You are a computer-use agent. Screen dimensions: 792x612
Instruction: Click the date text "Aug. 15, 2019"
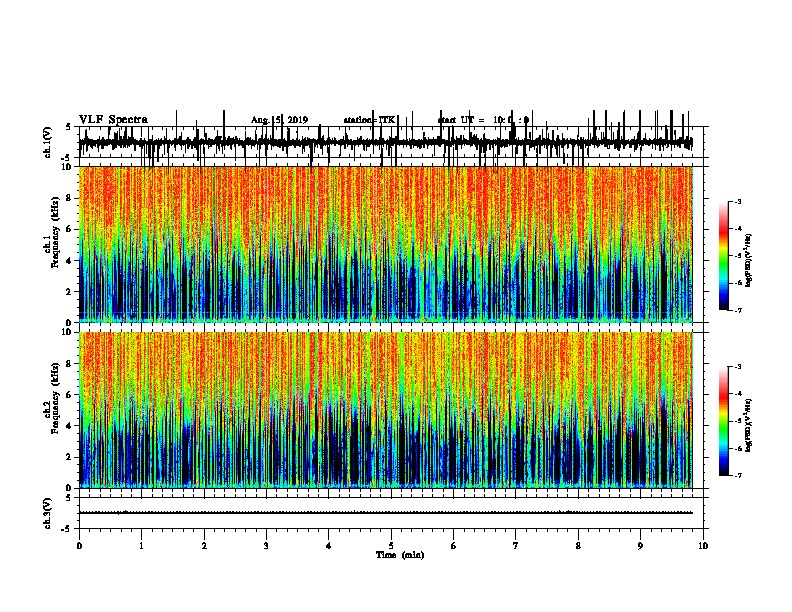click(x=279, y=120)
